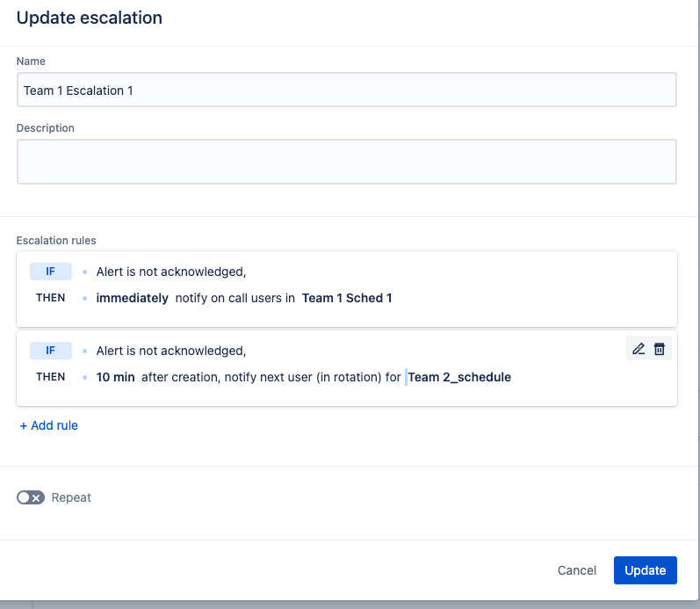Click the "Repeat" label text
The height and width of the screenshot is (609, 700).
point(71,497)
